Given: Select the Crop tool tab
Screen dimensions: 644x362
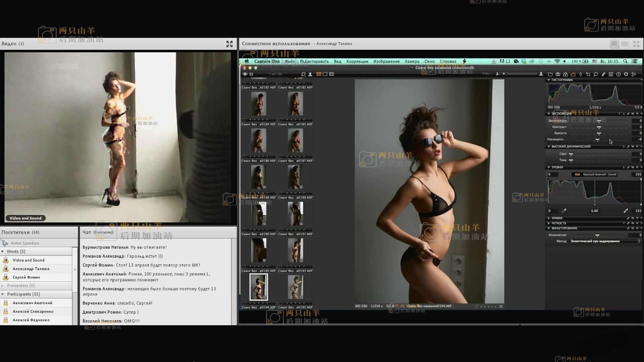Looking at the screenshot, I should pyautogui.click(x=588, y=74).
